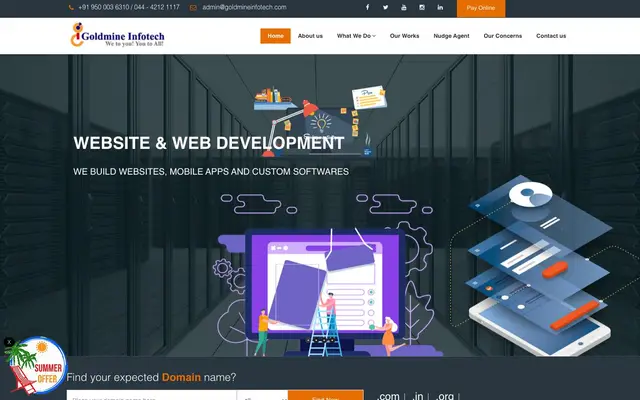Open the About us page
Viewport: 640px width, 400px height.
[x=310, y=36]
